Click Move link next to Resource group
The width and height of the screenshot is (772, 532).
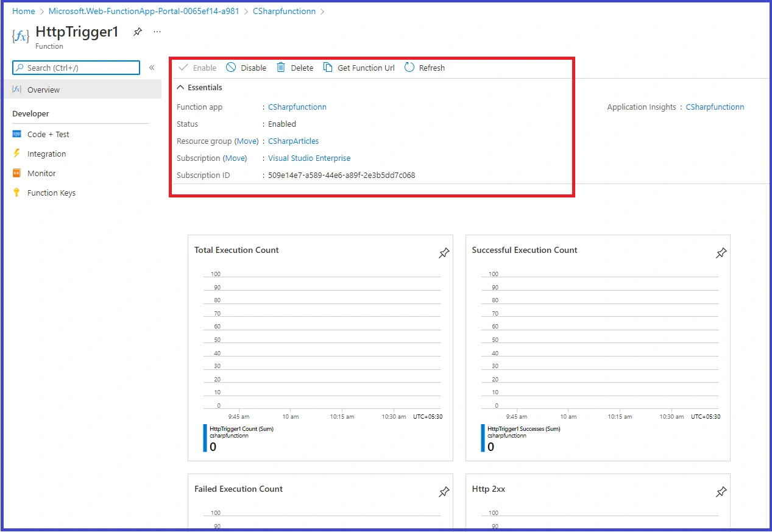click(x=247, y=141)
